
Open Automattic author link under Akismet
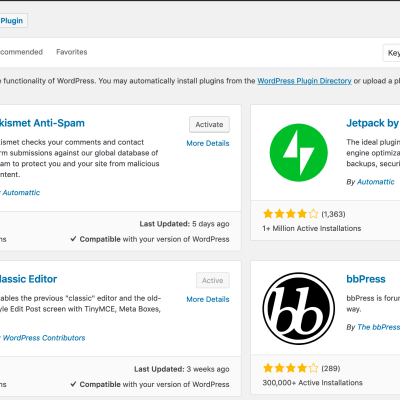(x=21, y=192)
